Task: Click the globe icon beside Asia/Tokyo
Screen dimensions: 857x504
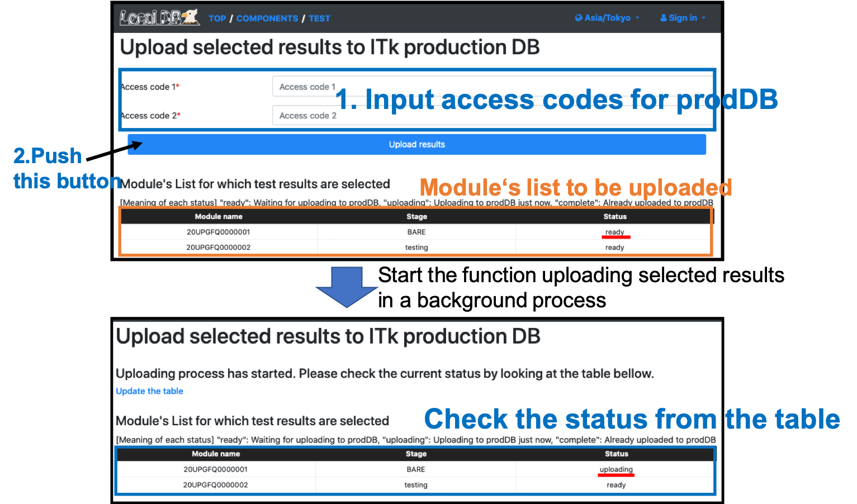Action: coord(579,18)
